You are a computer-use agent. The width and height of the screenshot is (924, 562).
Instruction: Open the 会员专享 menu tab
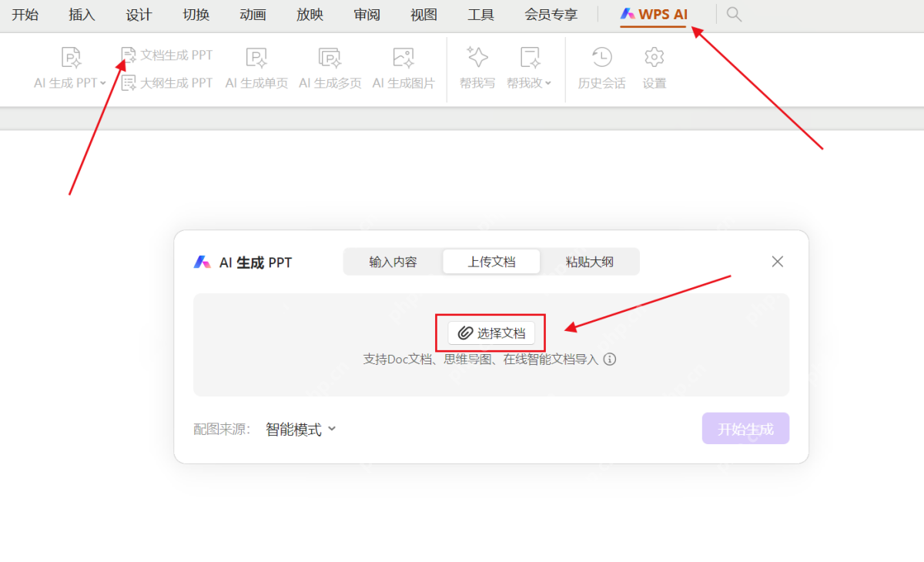point(551,15)
